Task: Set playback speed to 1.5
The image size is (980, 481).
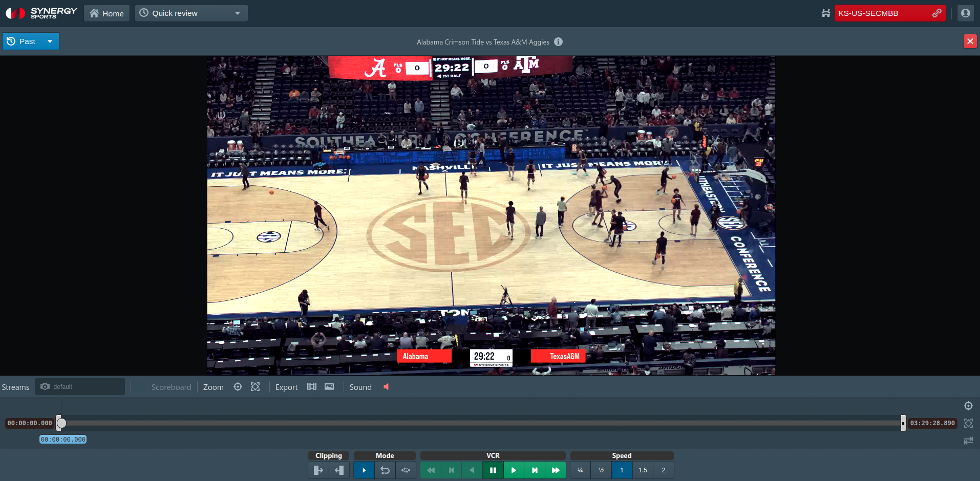Action: (x=643, y=470)
